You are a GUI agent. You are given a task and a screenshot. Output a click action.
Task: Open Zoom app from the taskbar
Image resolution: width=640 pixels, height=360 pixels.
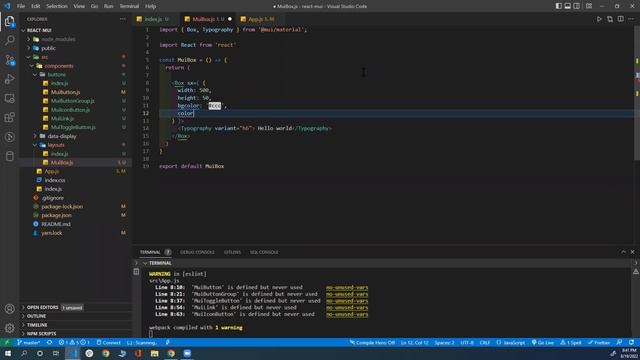click(x=187, y=353)
